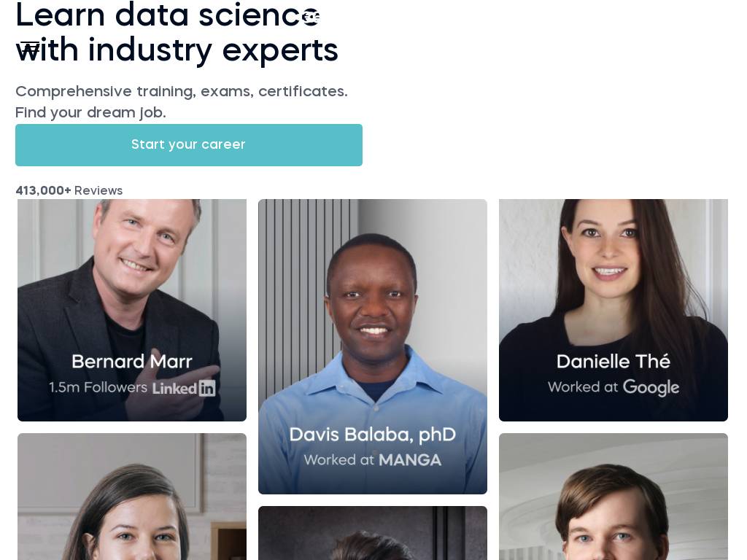Open the hamburger menu icon

point(30,47)
